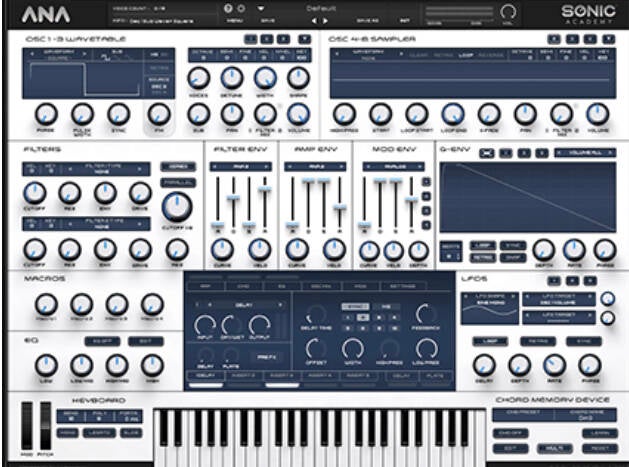Image resolution: width=629 pixels, height=467 pixels.
Task: Open the Filter Env preset selector
Action: [x=240, y=166]
